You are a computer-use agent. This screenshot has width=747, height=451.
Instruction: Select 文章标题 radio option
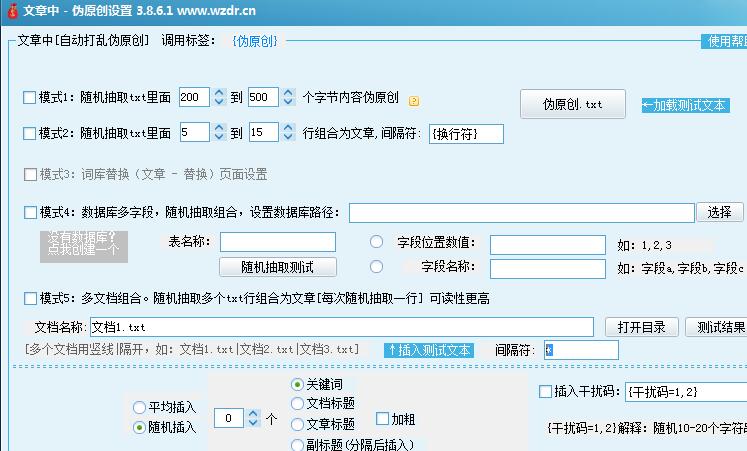pos(297,424)
